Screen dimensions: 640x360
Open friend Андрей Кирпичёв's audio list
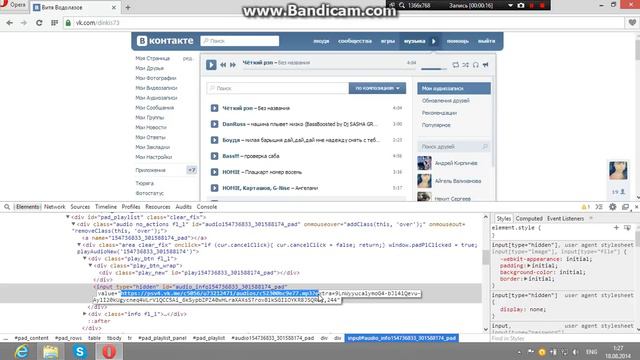coord(456,163)
